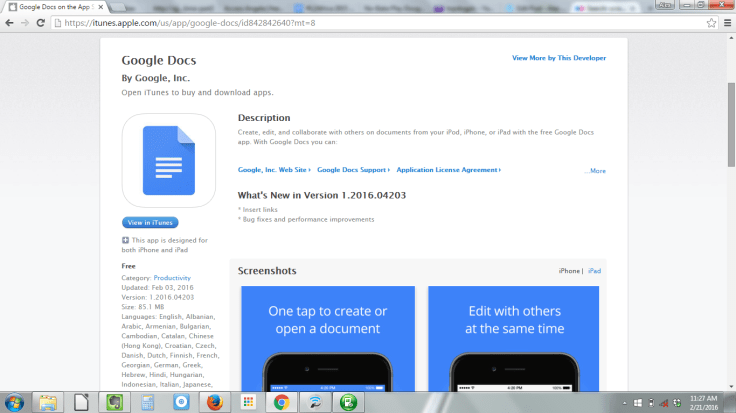Click the 'Updated: Feb 03, 2016' text

(157, 288)
